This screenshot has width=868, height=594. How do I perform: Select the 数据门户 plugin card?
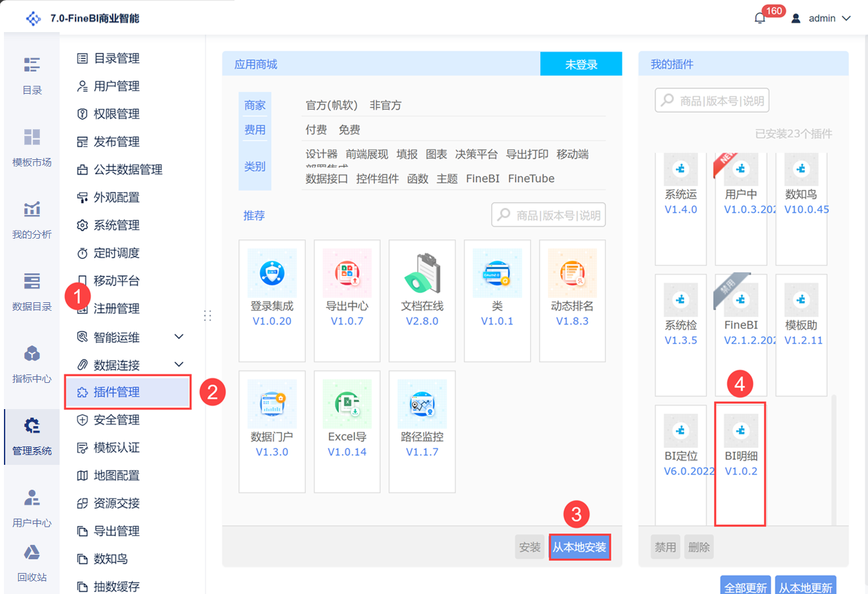pos(272,432)
